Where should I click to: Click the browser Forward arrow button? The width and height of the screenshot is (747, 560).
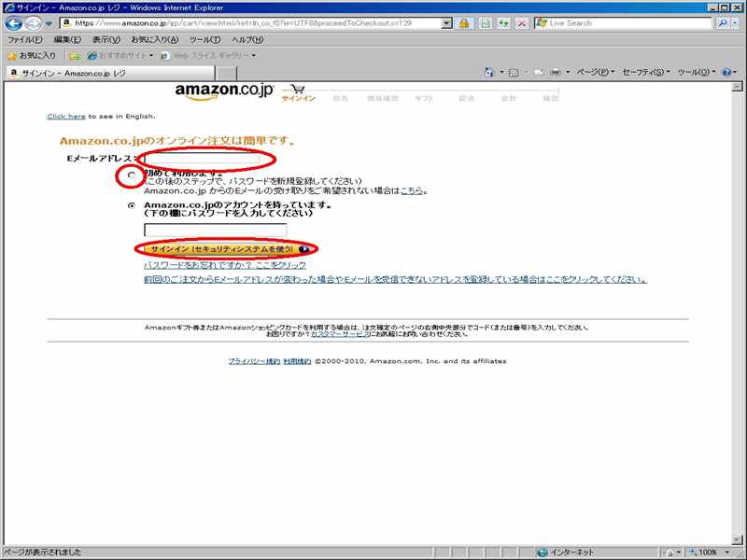(x=33, y=23)
